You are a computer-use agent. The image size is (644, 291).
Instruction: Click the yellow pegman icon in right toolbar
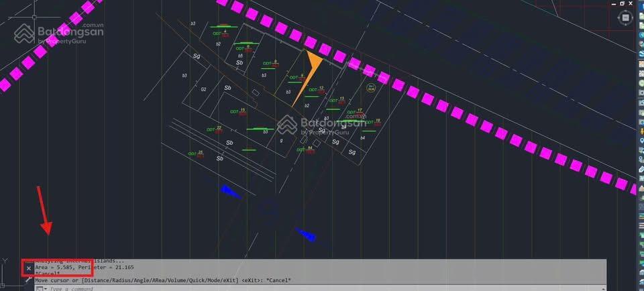coord(641,131)
